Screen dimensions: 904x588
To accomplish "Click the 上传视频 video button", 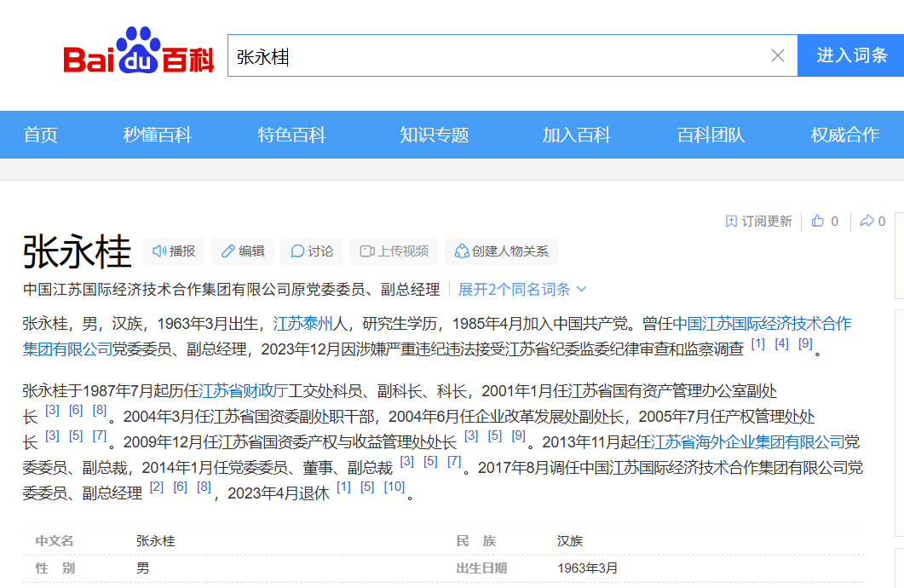I will (394, 251).
